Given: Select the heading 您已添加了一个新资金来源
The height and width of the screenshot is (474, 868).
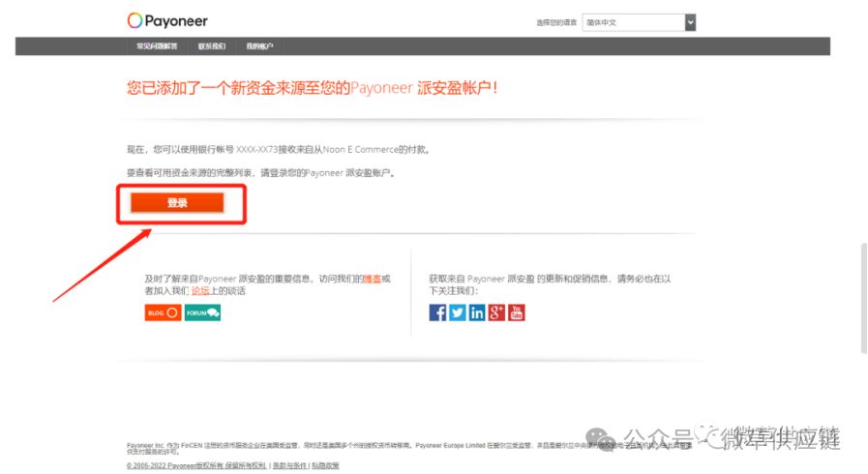Looking at the screenshot, I should [313, 88].
